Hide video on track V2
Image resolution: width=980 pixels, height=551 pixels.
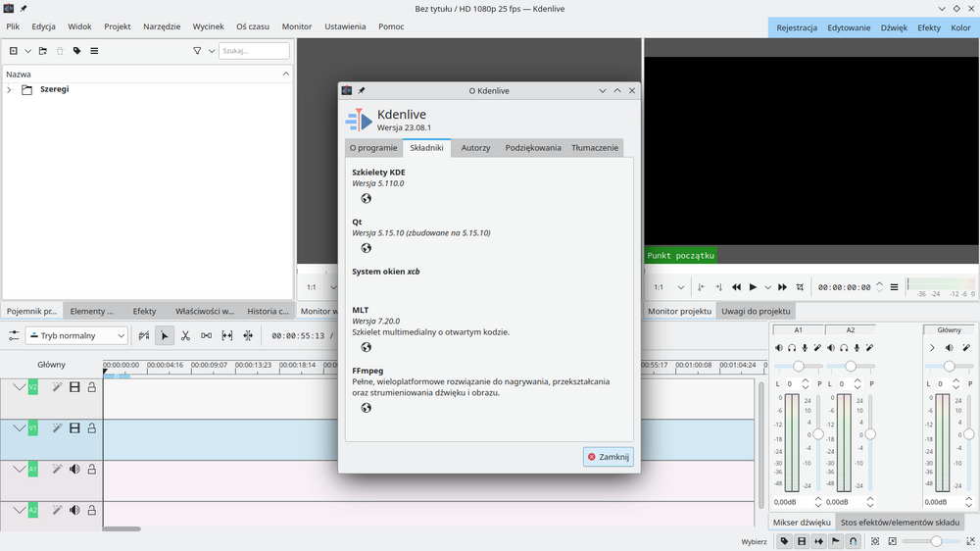click(74, 387)
